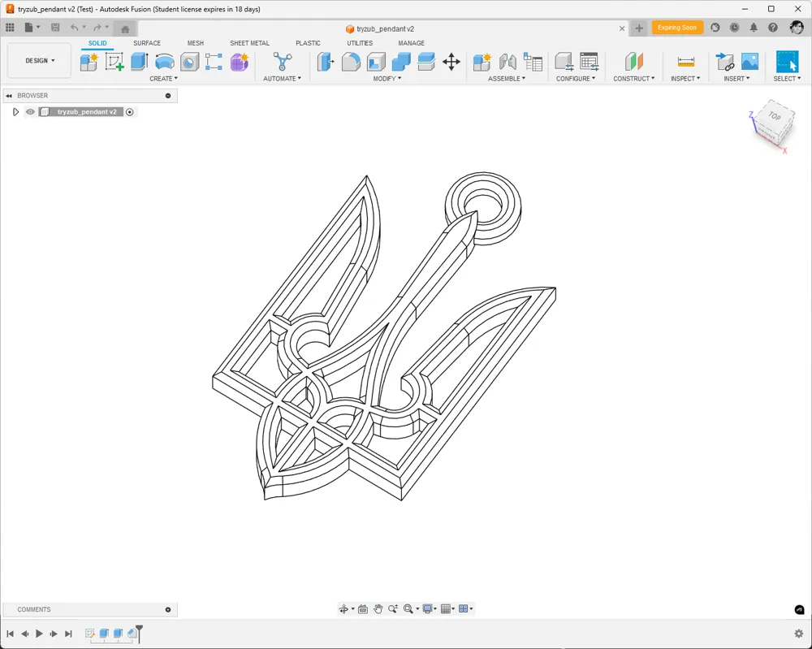Click the Insert Derive icon
Image resolution: width=812 pixels, height=649 pixels.
(x=724, y=62)
